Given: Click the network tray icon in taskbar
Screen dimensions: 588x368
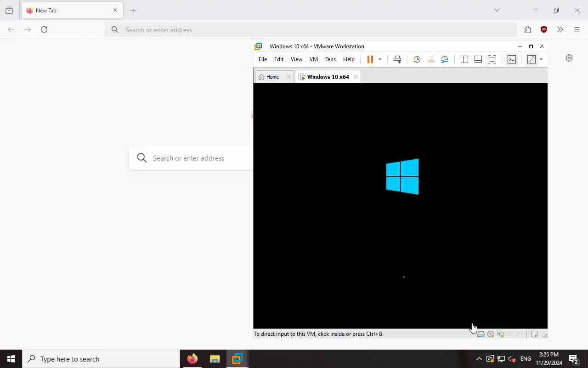Looking at the screenshot, I should tap(501, 359).
